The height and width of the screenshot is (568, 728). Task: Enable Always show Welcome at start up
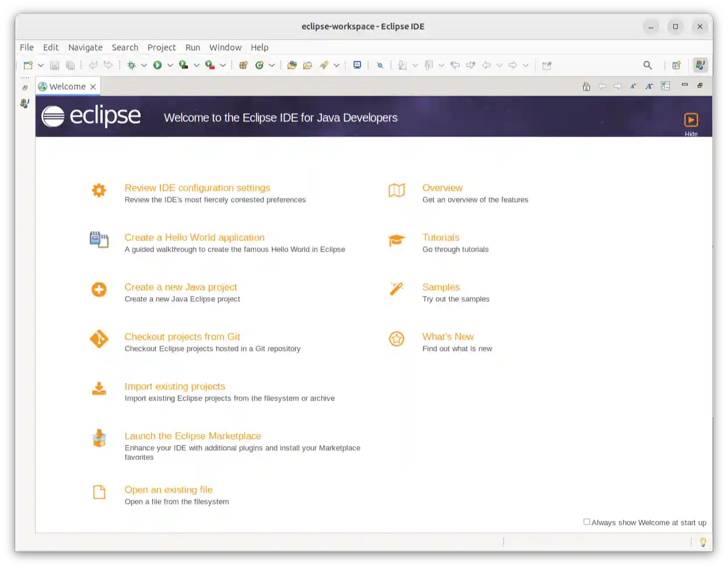[587, 522]
